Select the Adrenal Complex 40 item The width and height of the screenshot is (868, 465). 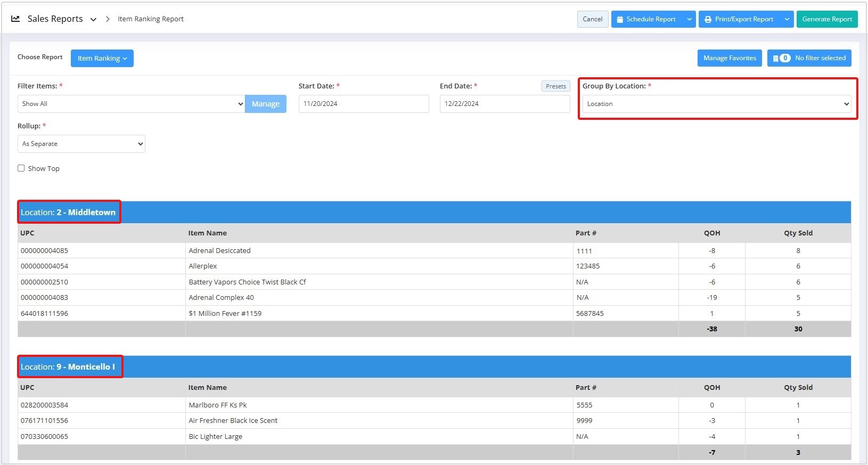pyautogui.click(x=221, y=297)
